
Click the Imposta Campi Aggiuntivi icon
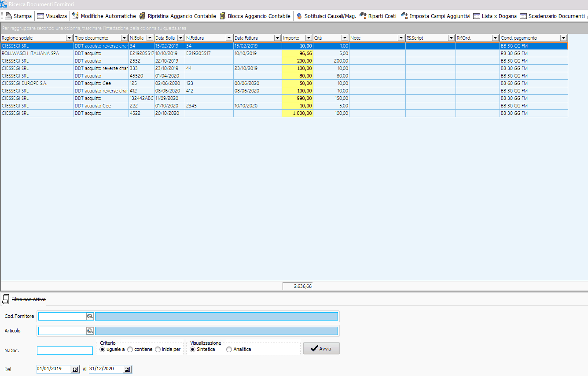click(x=404, y=16)
